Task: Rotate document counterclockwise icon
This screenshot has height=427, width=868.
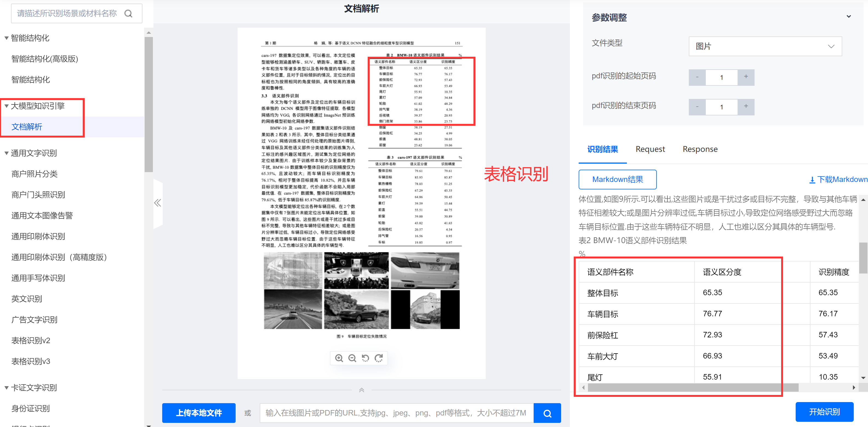Action: (x=365, y=358)
